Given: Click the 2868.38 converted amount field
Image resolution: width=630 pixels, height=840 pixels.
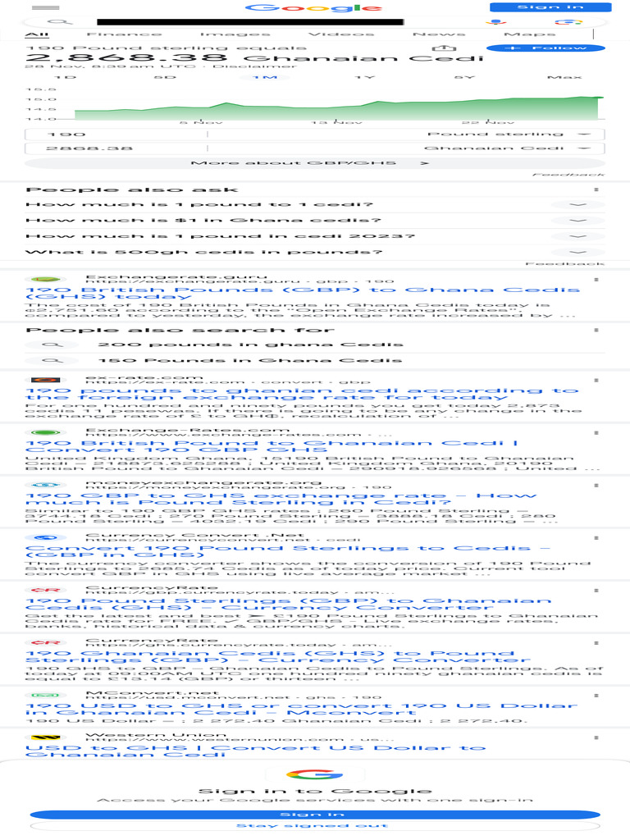Looking at the screenshot, I should click(116, 148).
